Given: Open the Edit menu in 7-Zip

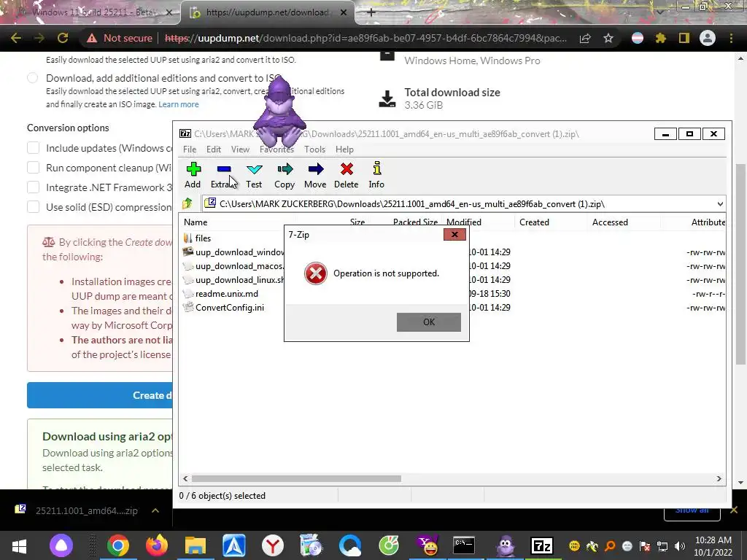Looking at the screenshot, I should [x=214, y=149].
